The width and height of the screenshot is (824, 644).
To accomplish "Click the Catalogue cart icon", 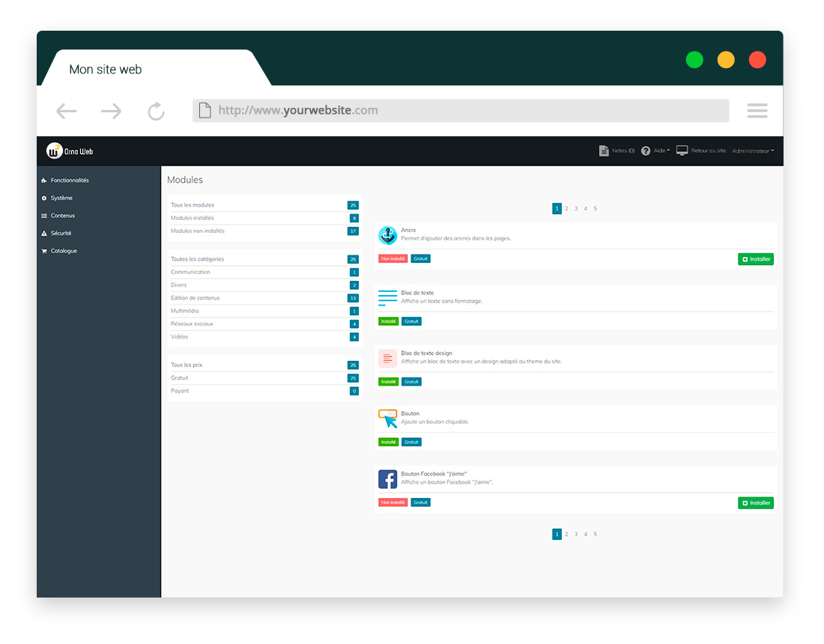I will coord(44,251).
